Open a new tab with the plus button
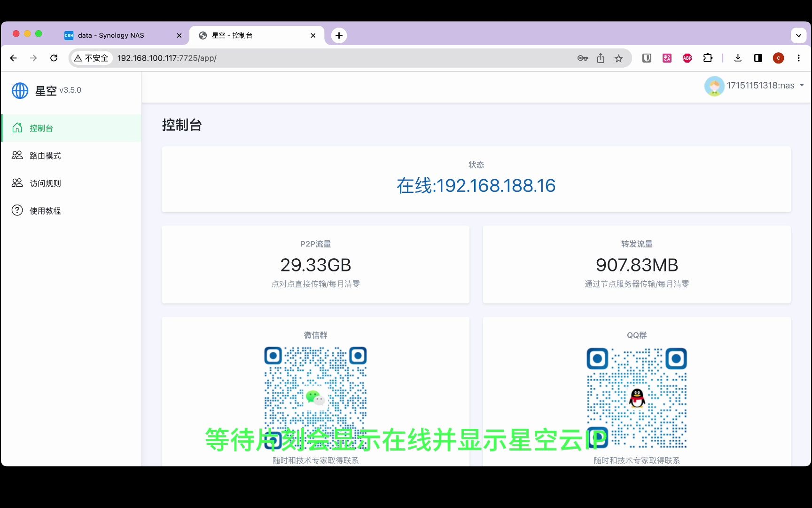 click(x=339, y=35)
